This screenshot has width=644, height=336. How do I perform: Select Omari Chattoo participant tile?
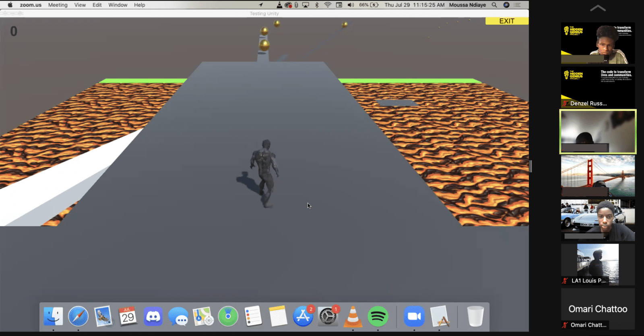(x=598, y=309)
